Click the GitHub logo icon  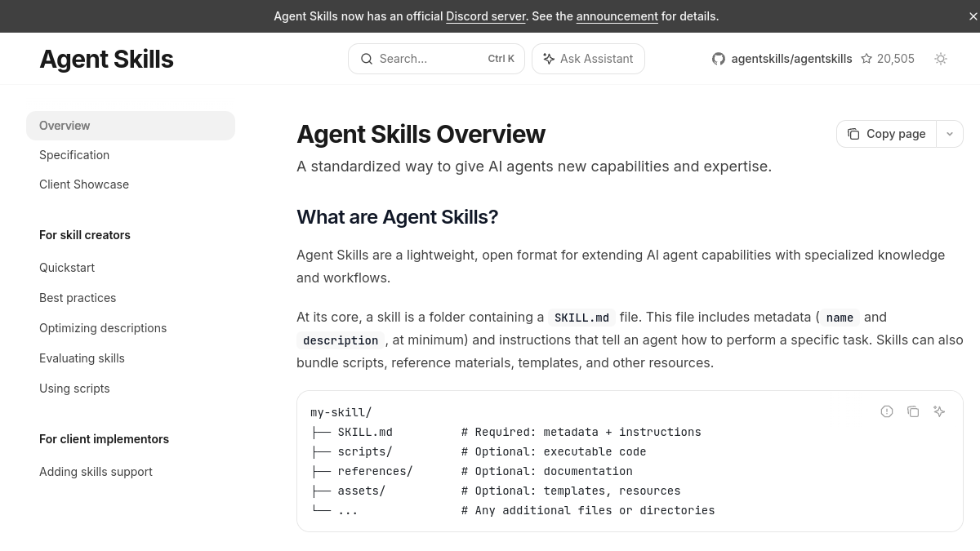point(719,59)
